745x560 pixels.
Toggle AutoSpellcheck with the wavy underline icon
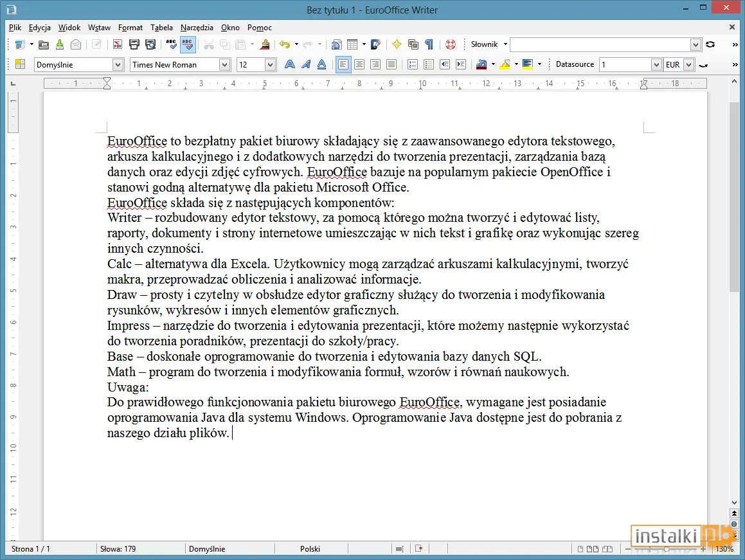(x=188, y=44)
